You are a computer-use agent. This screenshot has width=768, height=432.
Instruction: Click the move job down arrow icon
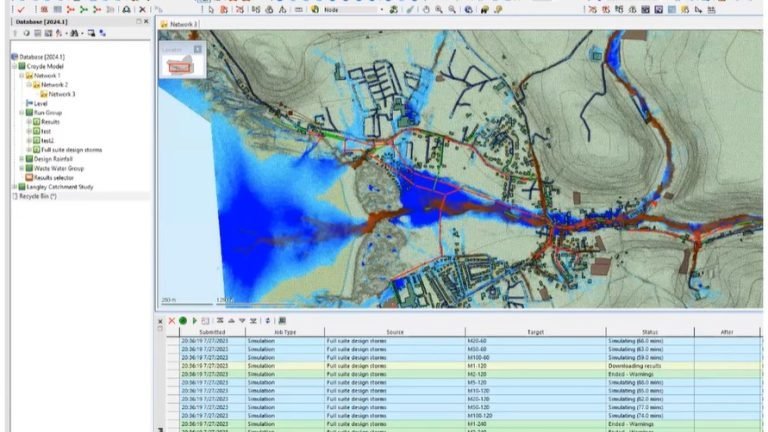coord(242,321)
